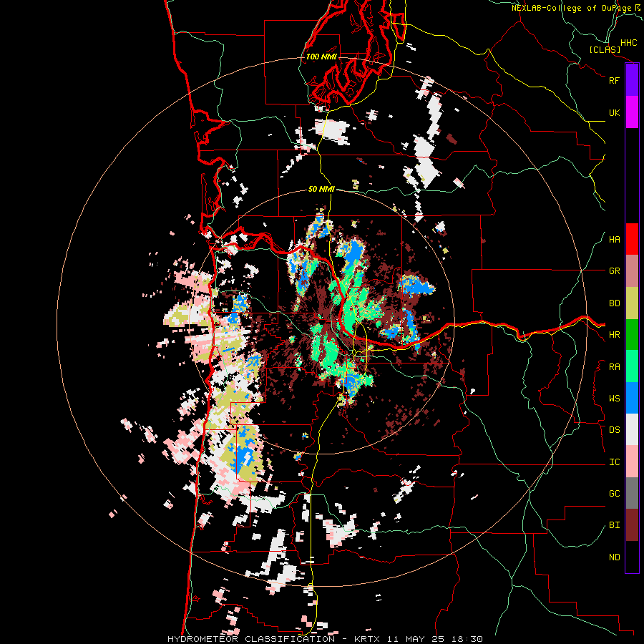Click the RF legend label

pyautogui.click(x=614, y=80)
